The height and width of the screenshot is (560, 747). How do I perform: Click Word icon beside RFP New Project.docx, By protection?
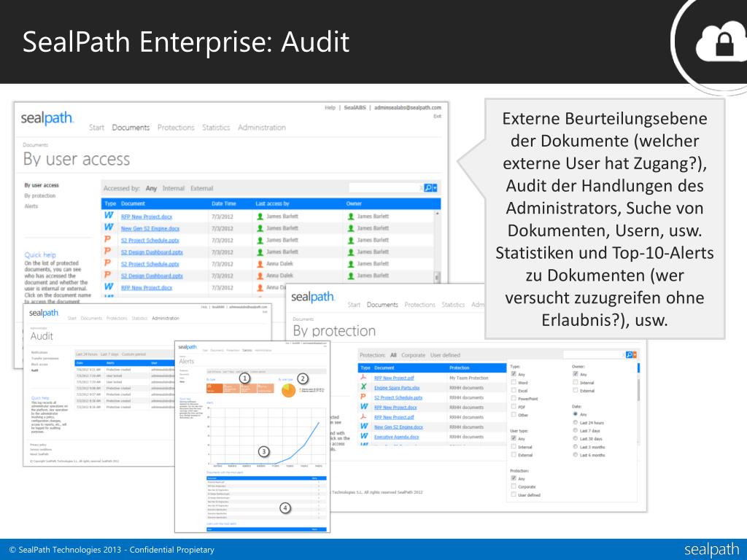364,407
